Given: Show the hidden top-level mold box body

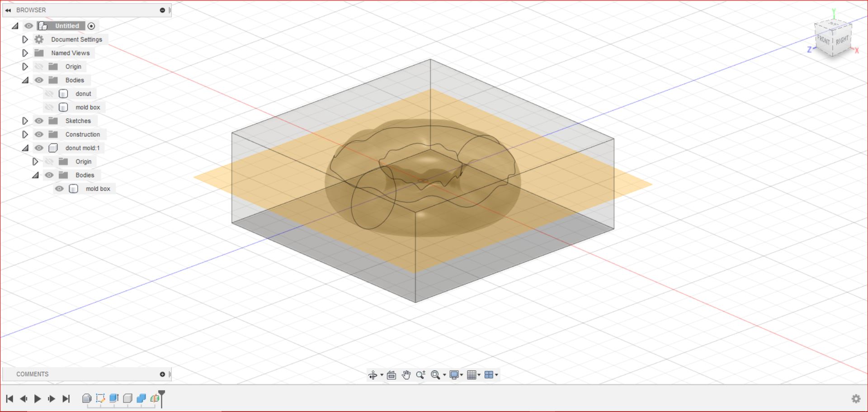Looking at the screenshot, I should [49, 107].
